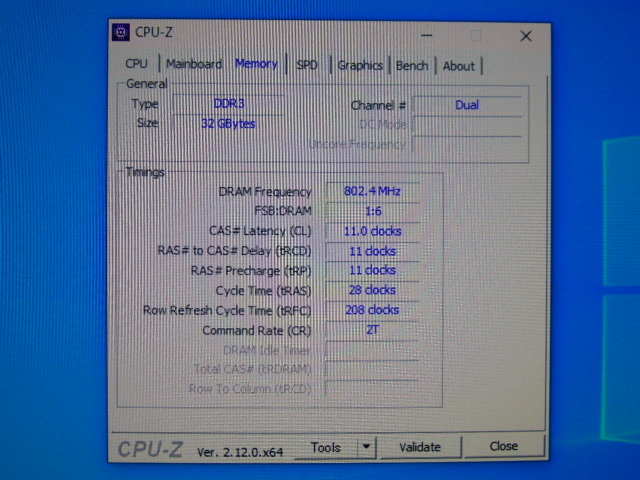Click the tRCD 11 clocks value
Screen dimensions: 640x480
click(372, 251)
